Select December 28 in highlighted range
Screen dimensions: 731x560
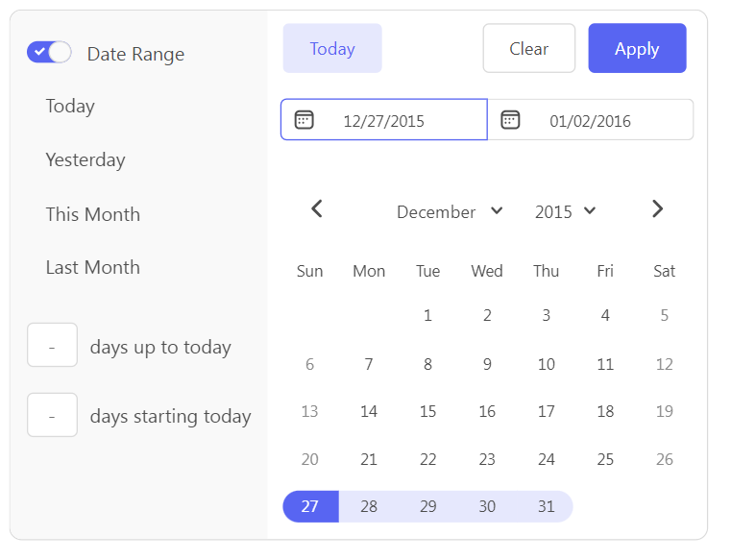click(369, 506)
